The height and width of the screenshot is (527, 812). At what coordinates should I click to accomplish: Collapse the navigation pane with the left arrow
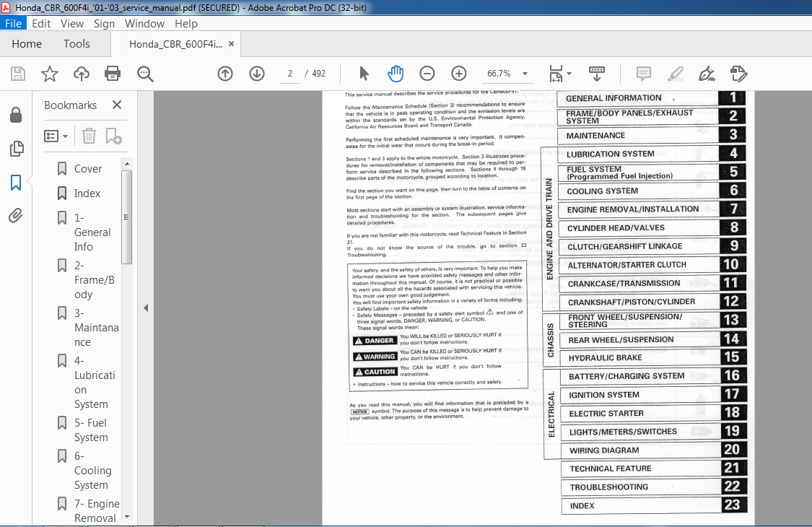[146, 308]
